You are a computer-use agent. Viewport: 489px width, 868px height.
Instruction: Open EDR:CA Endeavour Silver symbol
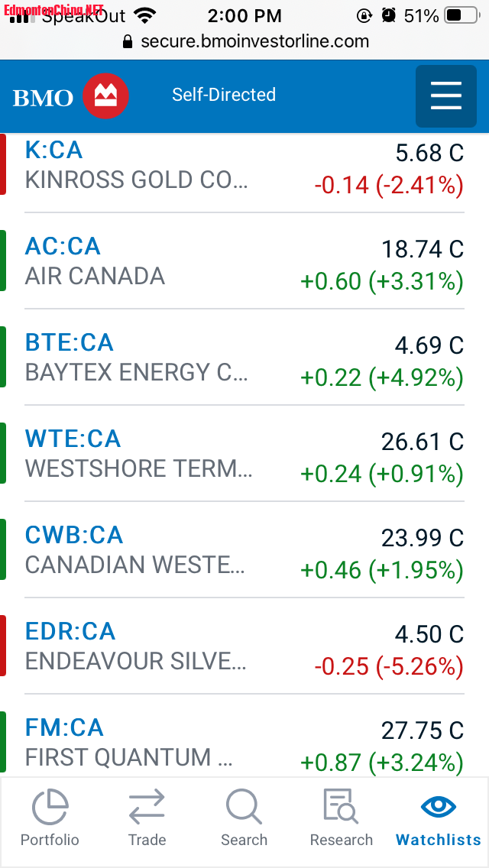(x=70, y=631)
